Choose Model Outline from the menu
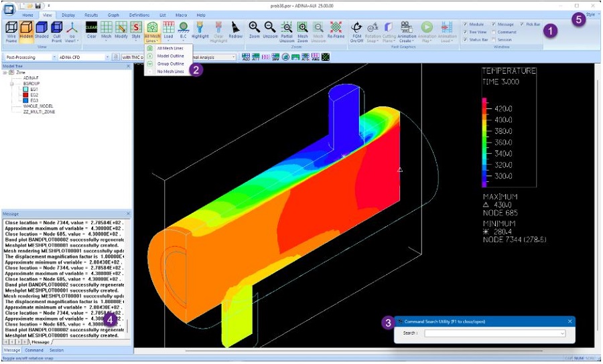 (x=170, y=56)
